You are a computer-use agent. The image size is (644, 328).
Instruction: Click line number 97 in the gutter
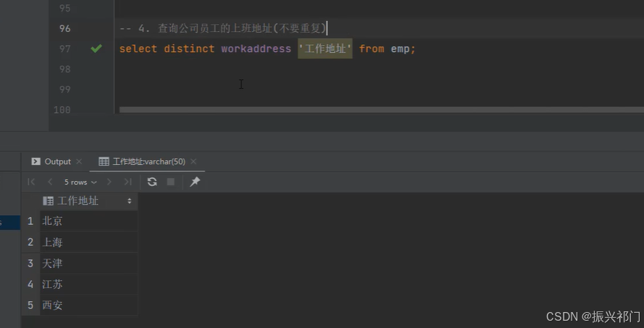(x=65, y=49)
